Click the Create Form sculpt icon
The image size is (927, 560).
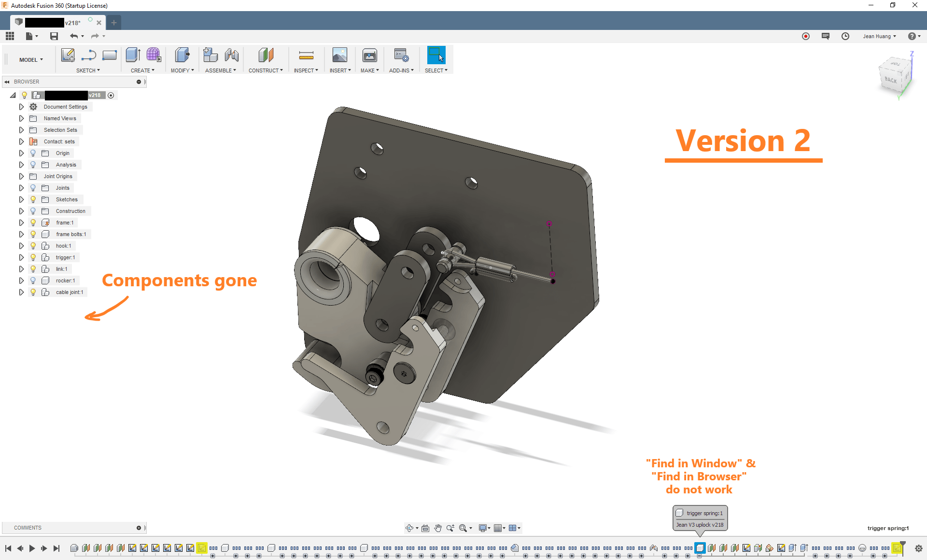154,56
